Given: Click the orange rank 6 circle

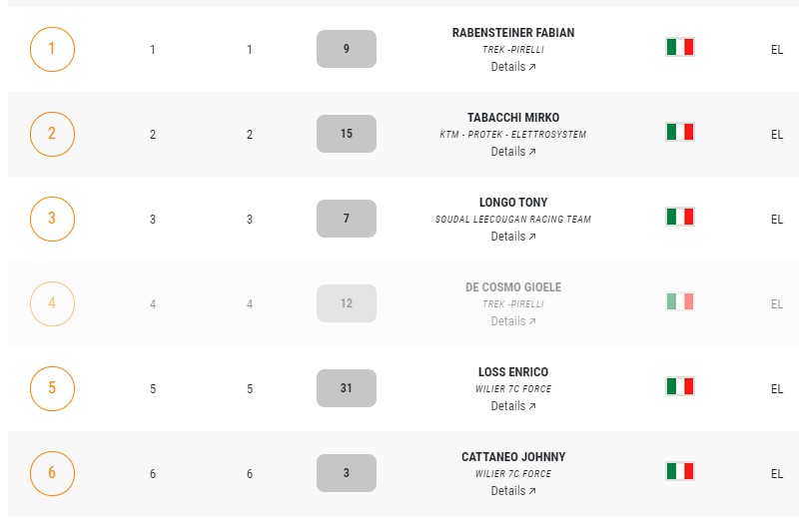Looking at the screenshot, I should pyautogui.click(x=53, y=473).
